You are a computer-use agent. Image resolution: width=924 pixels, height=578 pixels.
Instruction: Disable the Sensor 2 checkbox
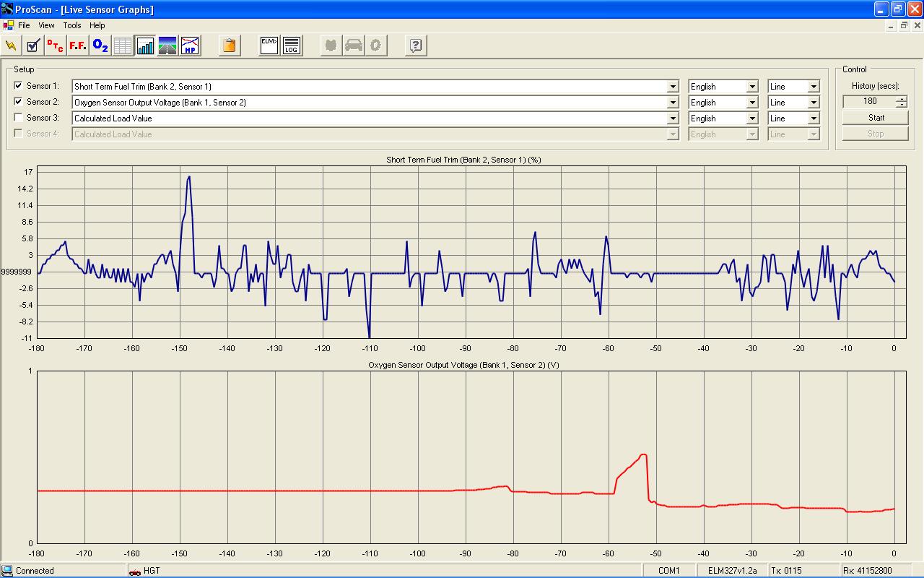[19, 102]
